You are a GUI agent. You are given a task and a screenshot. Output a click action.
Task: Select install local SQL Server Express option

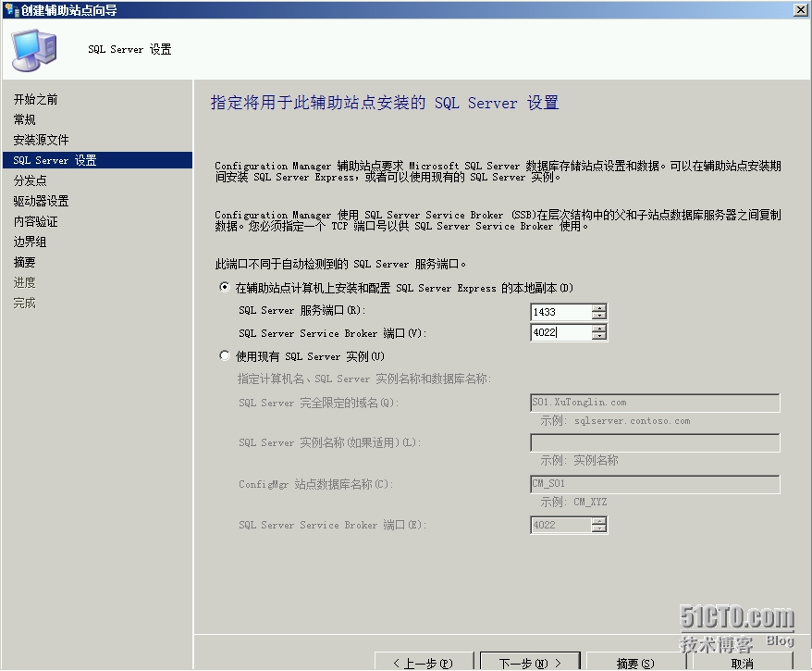(x=224, y=287)
